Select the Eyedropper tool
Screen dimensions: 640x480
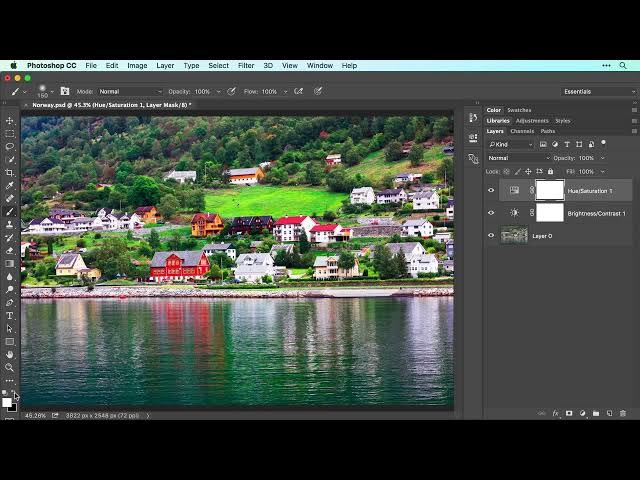click(10, 185)
